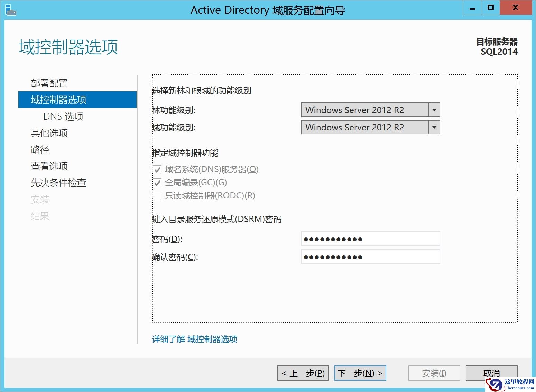
Task: Click the 密码(D) password field
Action: tap(370, 239)
